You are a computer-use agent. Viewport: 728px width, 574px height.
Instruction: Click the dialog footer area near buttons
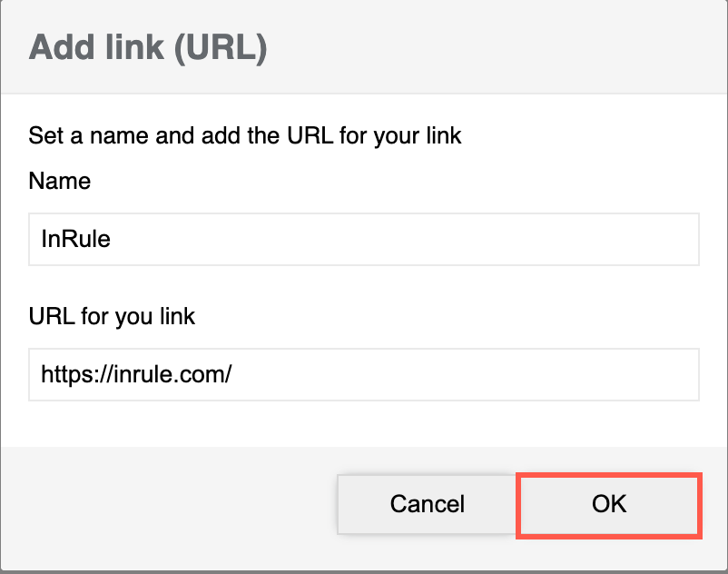tap(182, 505)
